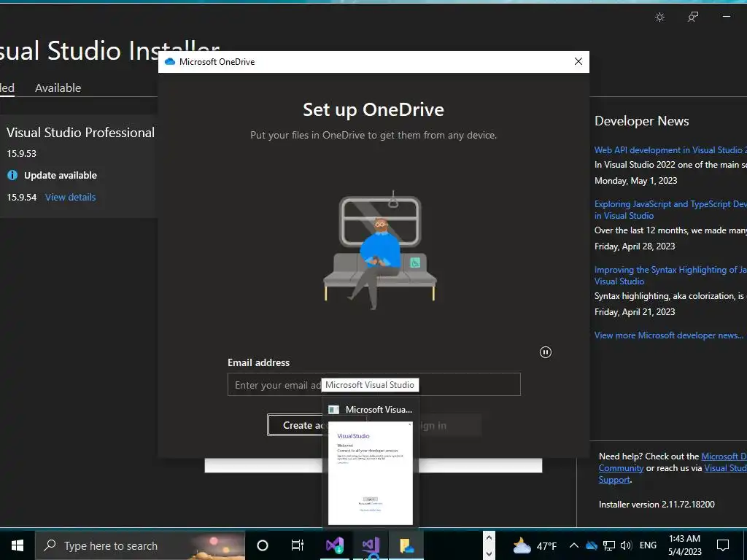This screenshot has width=747, height=560.
Task: Switch to the Available tab
Action: [58, 88]
